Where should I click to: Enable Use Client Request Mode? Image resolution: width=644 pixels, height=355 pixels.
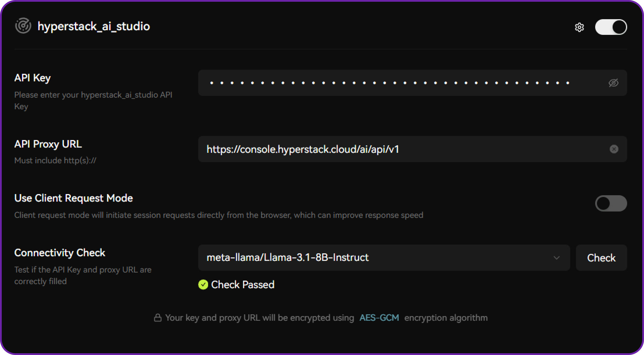[x=611, y=203]
